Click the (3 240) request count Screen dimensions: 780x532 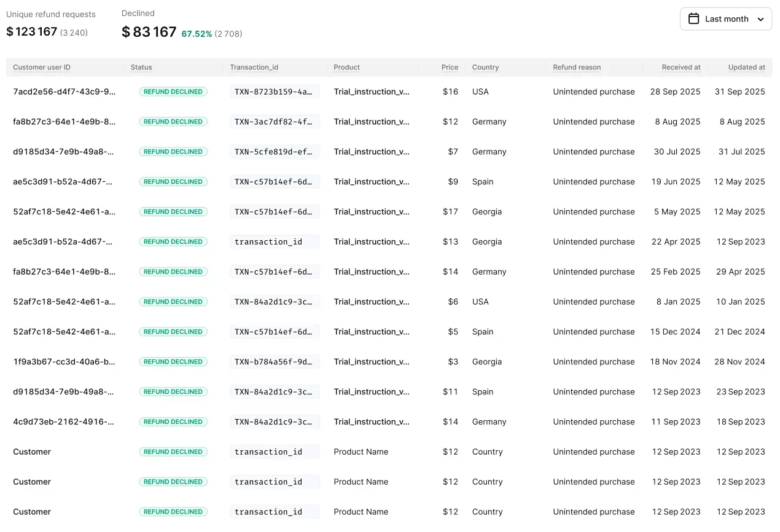pyautogui.click(x=74, y=33)
